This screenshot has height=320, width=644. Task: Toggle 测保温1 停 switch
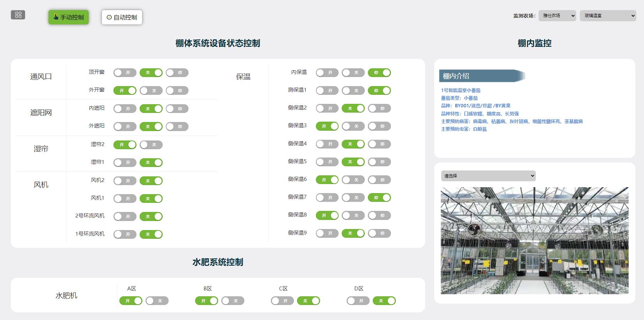coord(379,91)
